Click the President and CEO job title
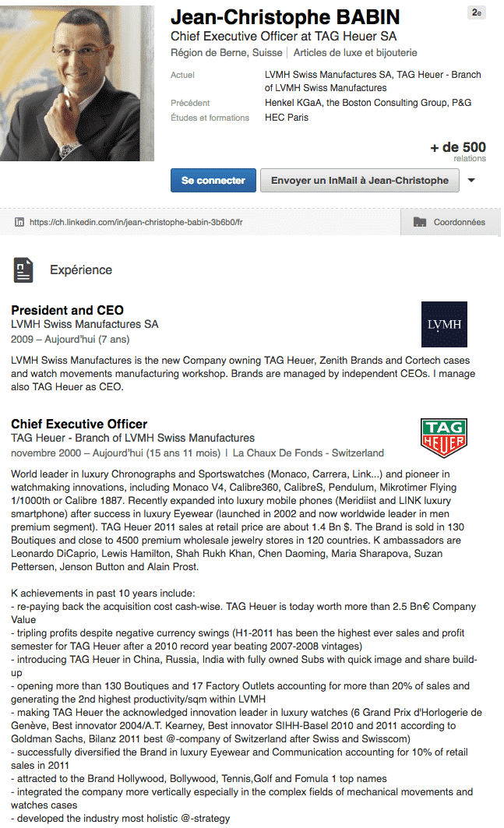This screenshot has width=504, height=828. point(67,310)
